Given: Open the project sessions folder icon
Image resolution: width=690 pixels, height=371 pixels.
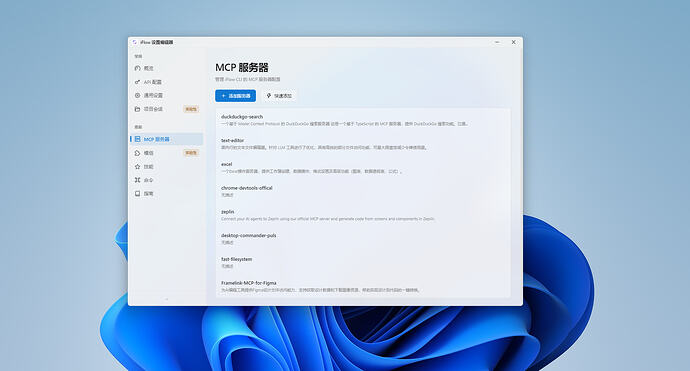Looking at the screenshot, I should point(137,109).
